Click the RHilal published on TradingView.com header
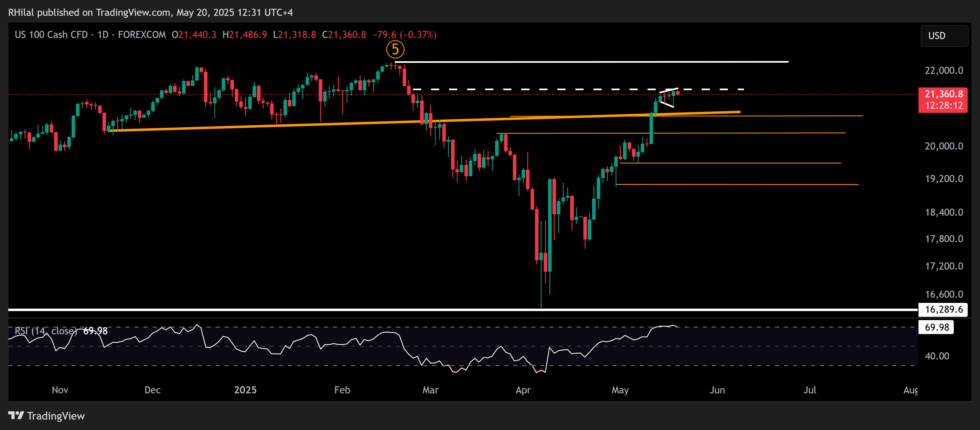Viewport: 980px width, 430px height. 151,13
